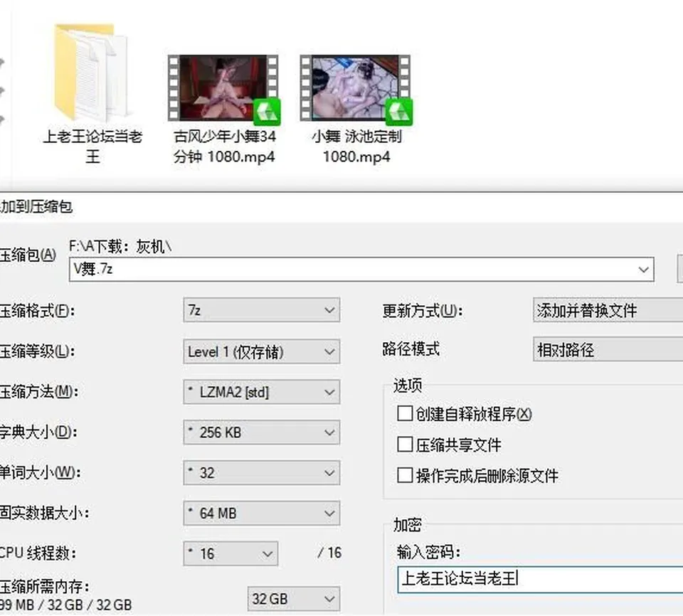683x616 pixels.
Task: Open the 32 GB memory limit dropdown
Action: coord(294,599)
